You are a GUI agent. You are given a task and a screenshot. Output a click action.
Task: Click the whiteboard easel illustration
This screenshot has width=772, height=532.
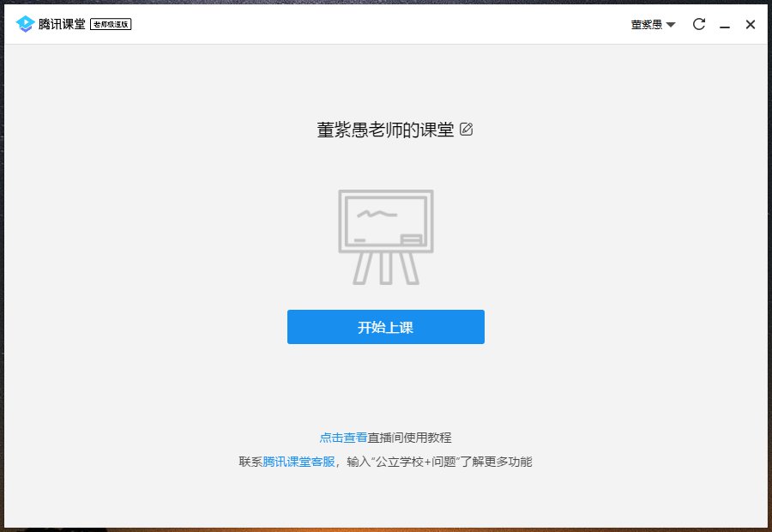coord(386,222)
